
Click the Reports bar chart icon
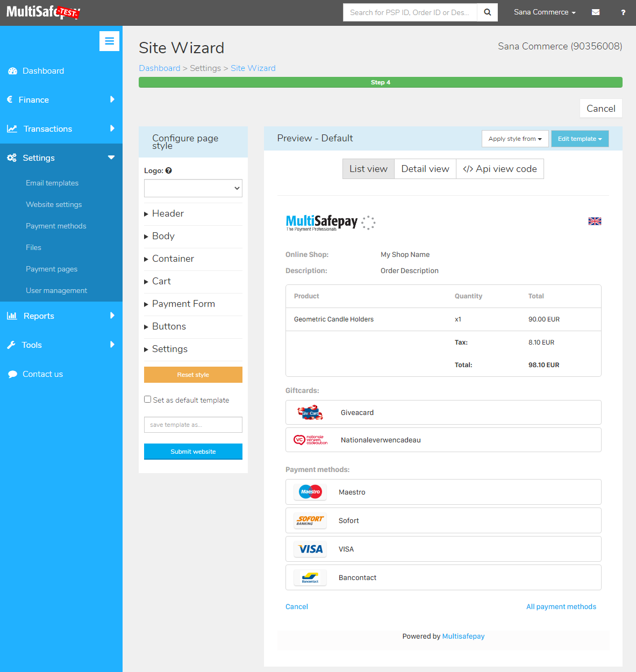point(12,316)
